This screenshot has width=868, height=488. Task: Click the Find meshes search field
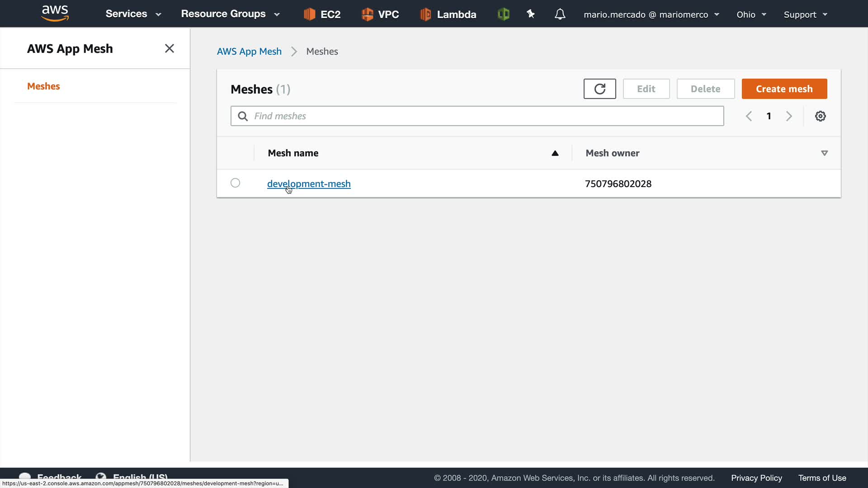pyautogui.click(x=477, y=116)
